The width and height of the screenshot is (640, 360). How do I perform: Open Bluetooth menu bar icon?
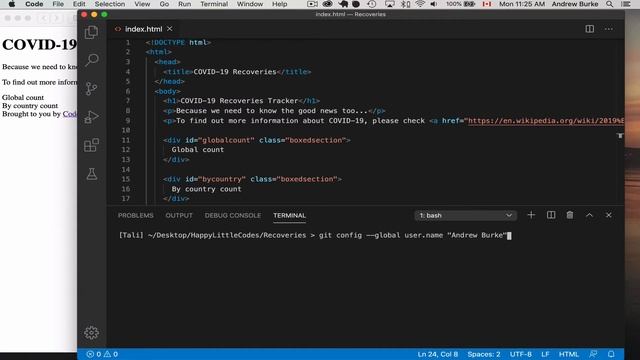(x=405, y=4)
